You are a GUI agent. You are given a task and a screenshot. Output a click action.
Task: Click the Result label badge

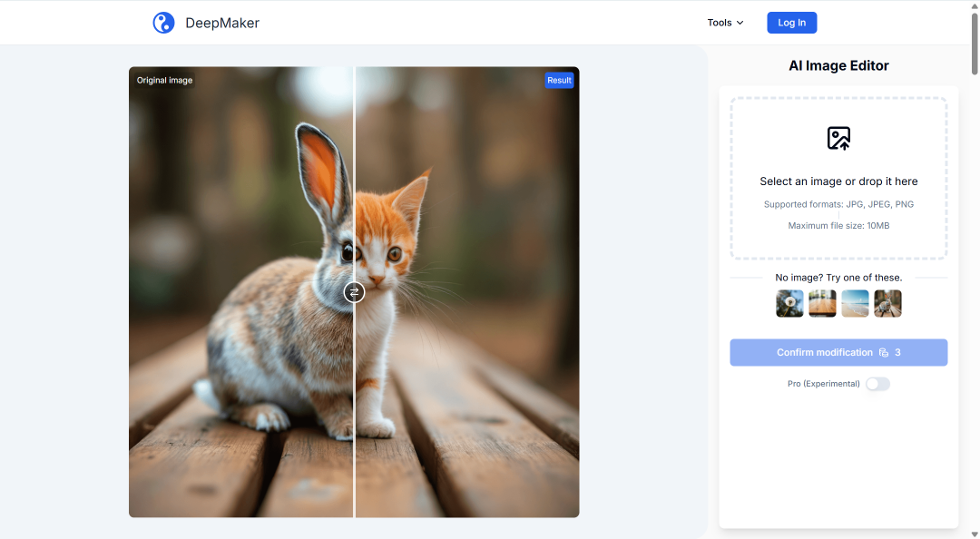pyautogui.click(x=559, y=80)
